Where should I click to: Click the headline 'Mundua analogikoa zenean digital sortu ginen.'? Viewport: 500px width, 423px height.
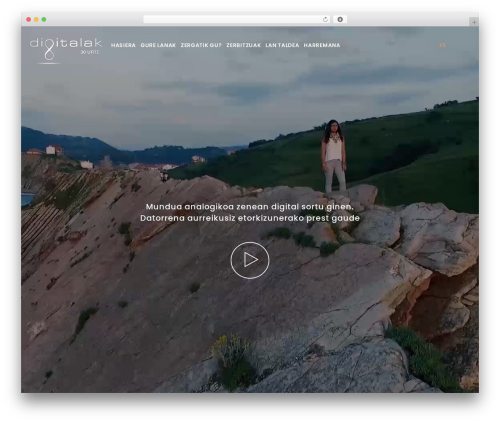click(250, 207)
